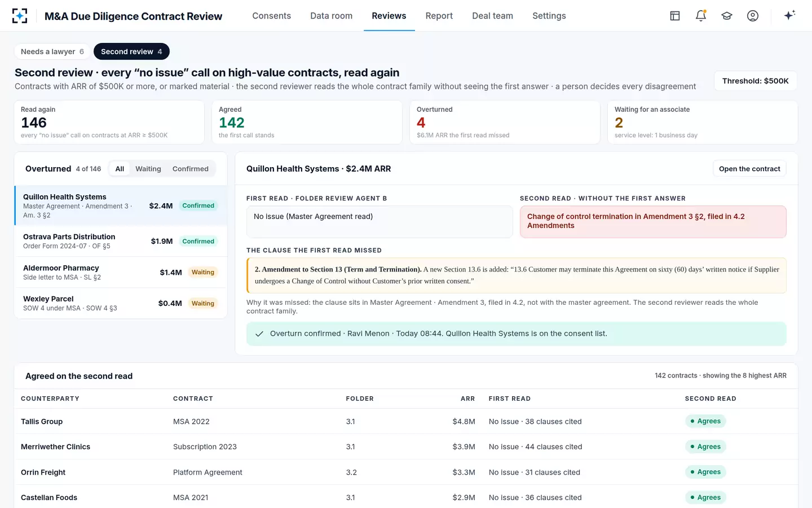Click the Overturn confirmed banner
The width and height of the screenshot is (812, 508).
517,334
